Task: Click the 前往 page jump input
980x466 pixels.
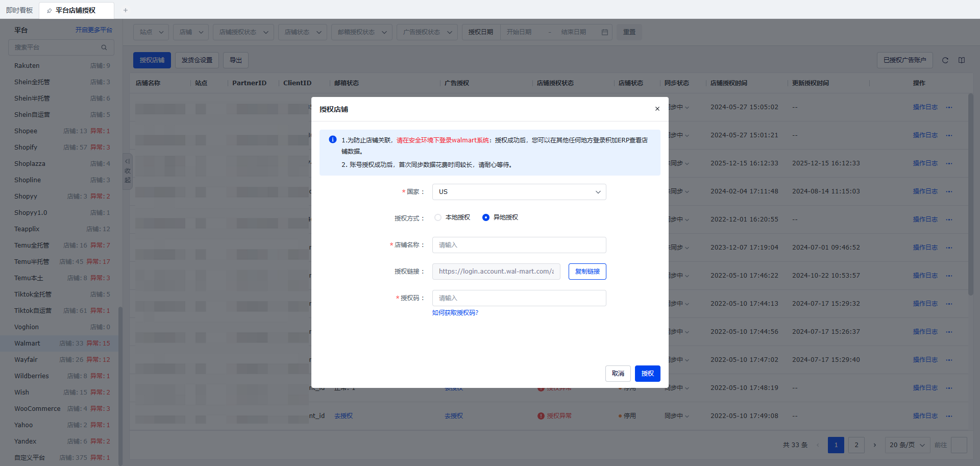Action: coord(959,445)
